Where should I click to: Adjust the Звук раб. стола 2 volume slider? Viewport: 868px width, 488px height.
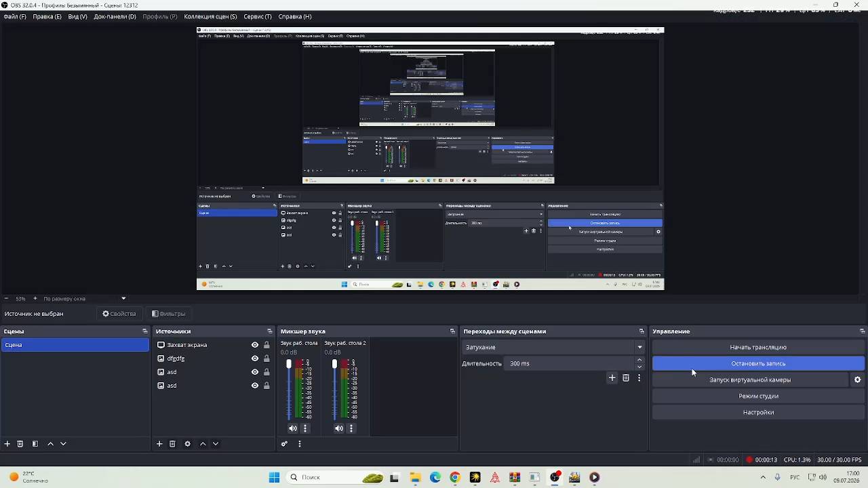[x=334, y=390]
